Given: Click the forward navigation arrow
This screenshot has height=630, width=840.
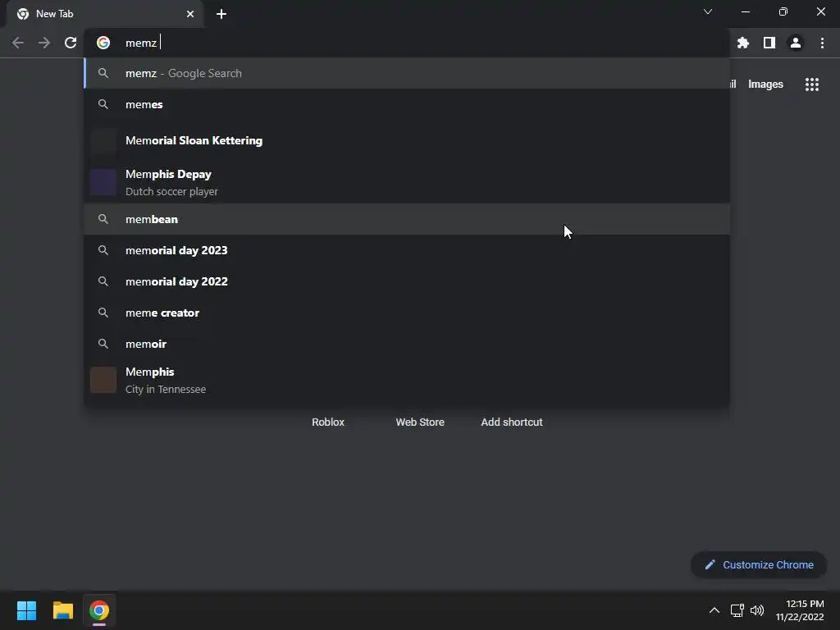Looking at the screenshot, I should tap(44, 43).
